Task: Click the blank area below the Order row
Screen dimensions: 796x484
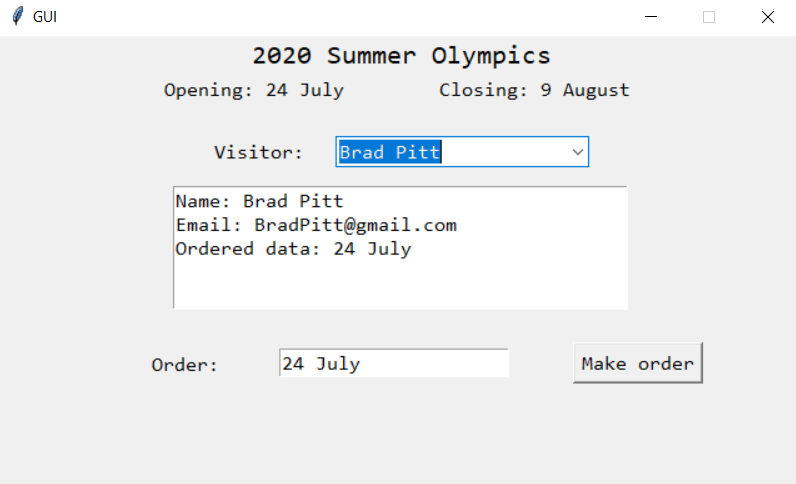Action: tap(400, 435)
